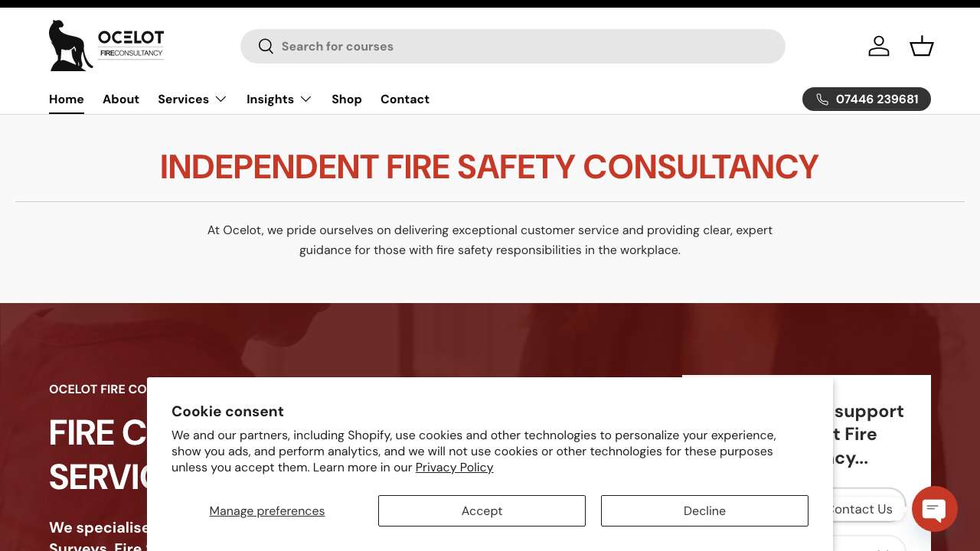
Task: Open the red chat widget bubble
Action: (934, 509)
